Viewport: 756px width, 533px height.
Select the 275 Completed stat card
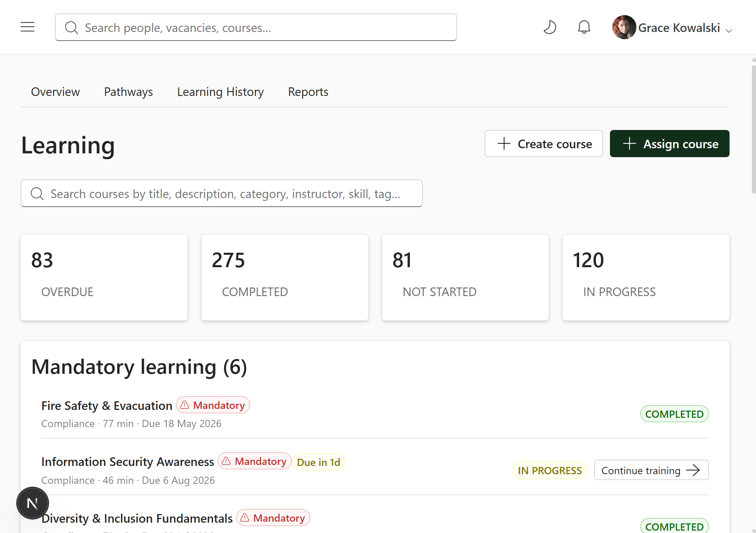click(x=285, y=278)
